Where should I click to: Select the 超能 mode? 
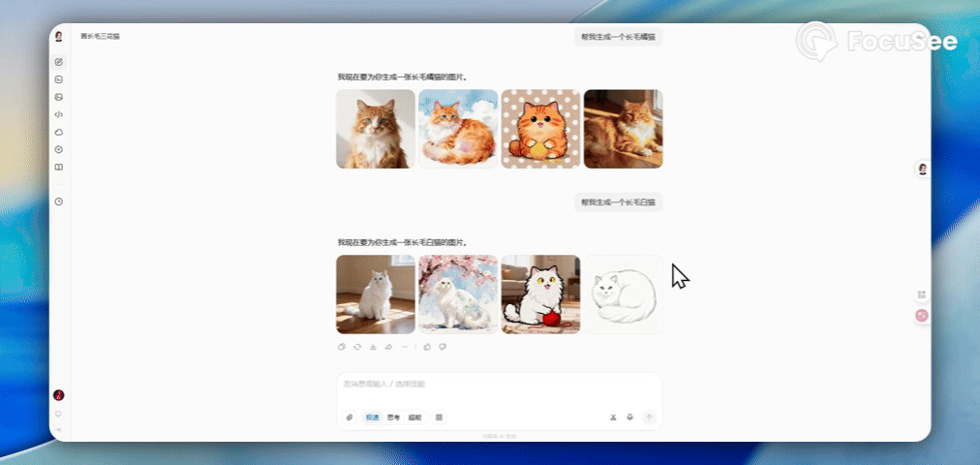tap(414, 418)
